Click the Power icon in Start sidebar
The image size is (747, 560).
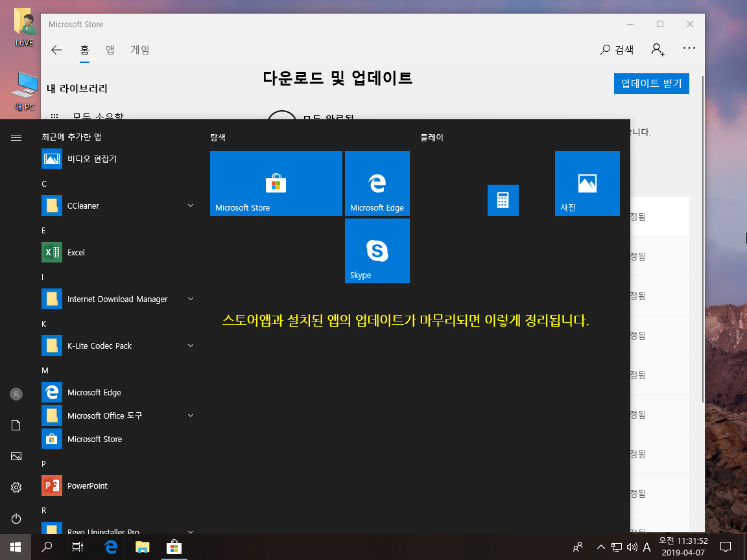pyautogui.click(x=16, y=519)
